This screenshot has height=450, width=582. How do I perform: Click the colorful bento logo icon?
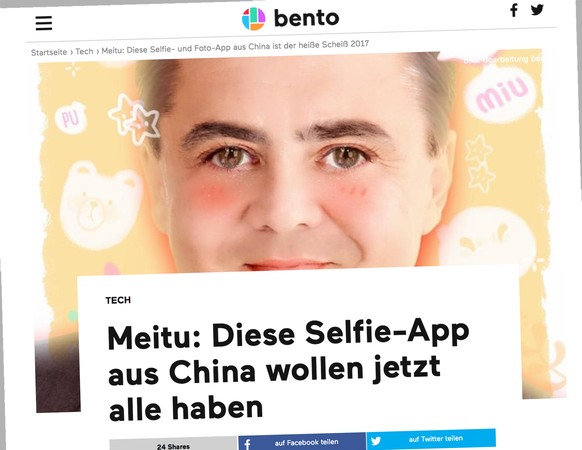254,19
